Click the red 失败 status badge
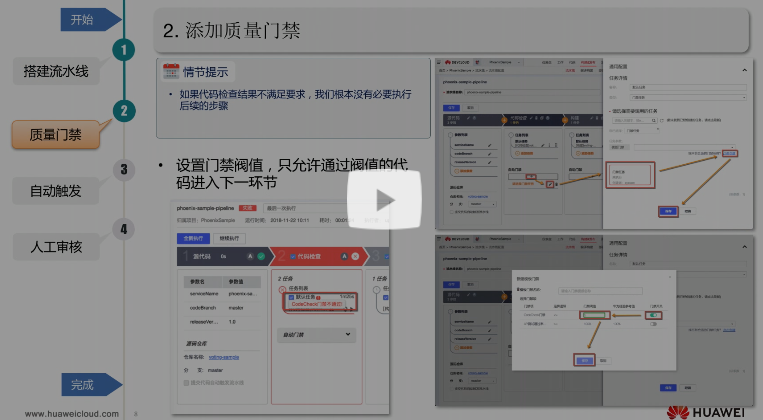This screenshot has height=420, width=763. pos(247,208)
